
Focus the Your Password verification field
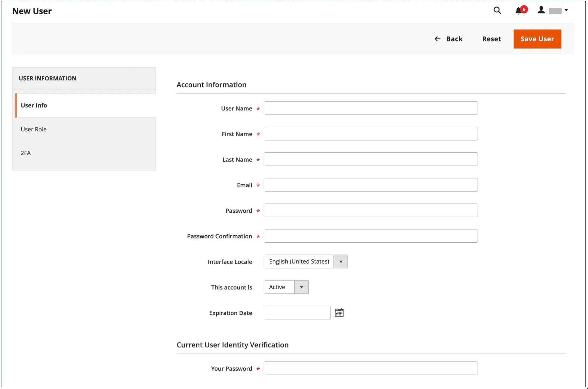pyautogui.click(x=371, y=368)
